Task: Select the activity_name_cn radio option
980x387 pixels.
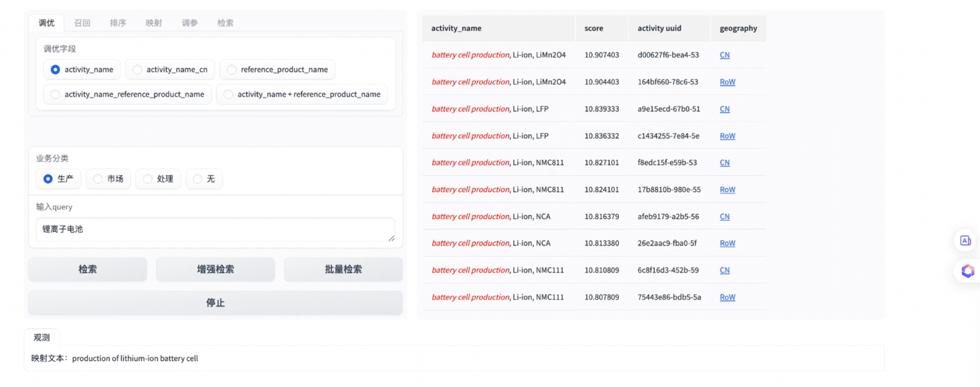Action: [137, 70]
